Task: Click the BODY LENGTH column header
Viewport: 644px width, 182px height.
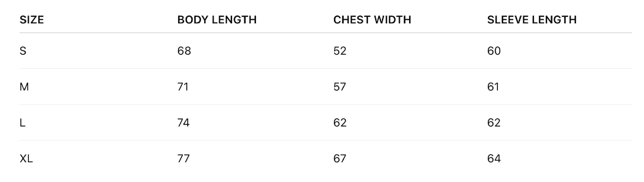Action: 217,20
